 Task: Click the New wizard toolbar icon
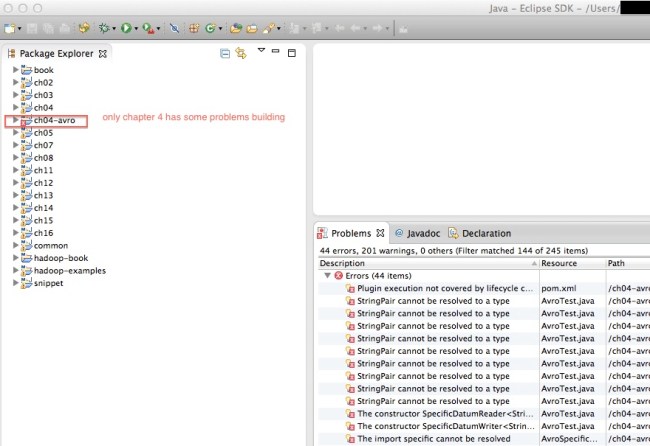(x=10, y=29)
